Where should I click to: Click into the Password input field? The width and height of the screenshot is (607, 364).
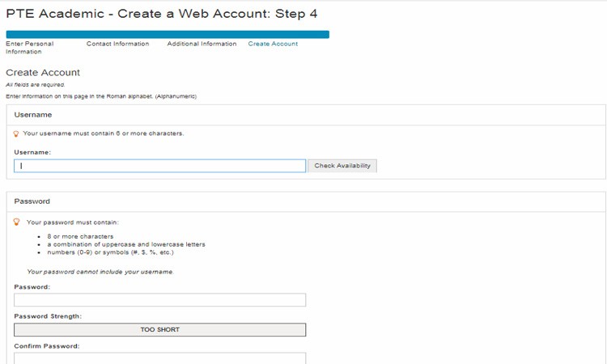160,300
